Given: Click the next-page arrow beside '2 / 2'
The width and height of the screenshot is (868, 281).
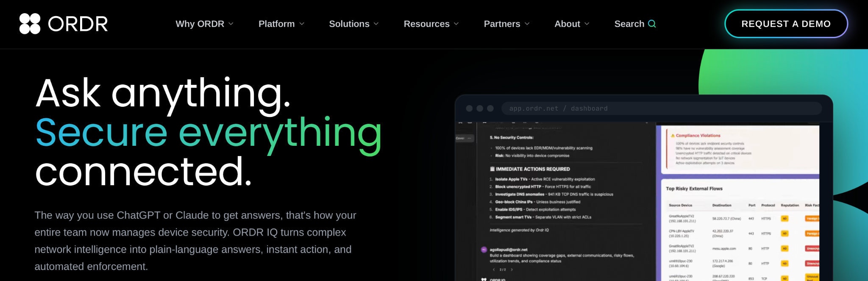Looking at the screenshot, I should point(512,270).
